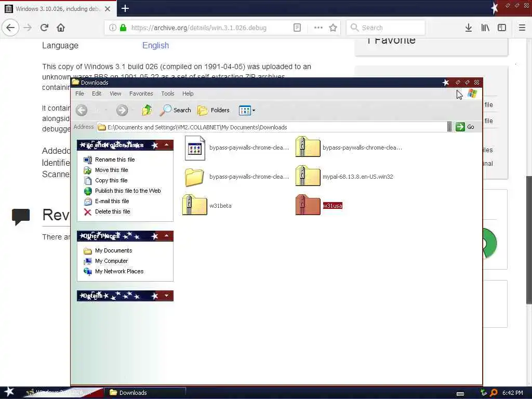This screenshot has width=532, height=399.
Task: Open the Tools menu
Action: click(168, 94)
